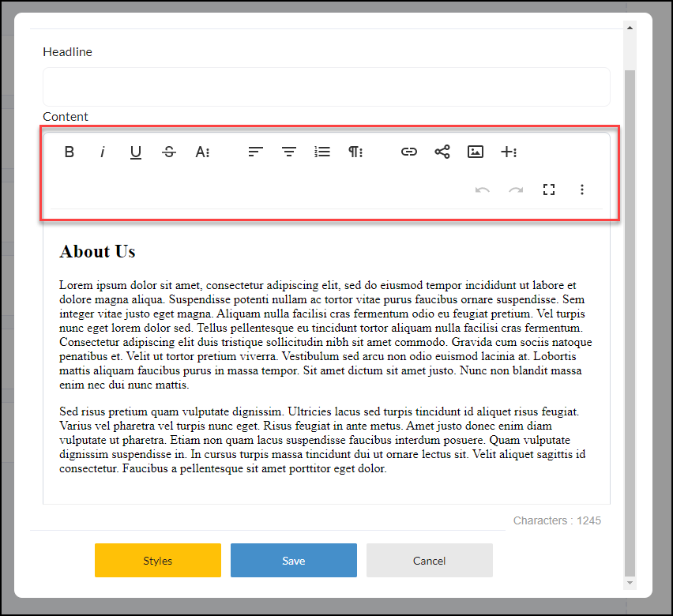
Task: Align the text to the left
Action: click(256, 152)
